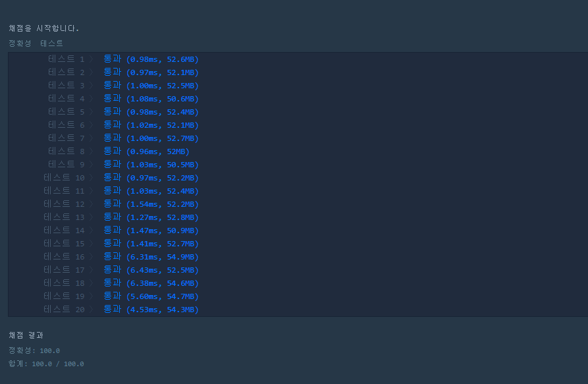Select the '채점을 시작합니다.' text
The image size is (588, 384).
coord(44,28)
